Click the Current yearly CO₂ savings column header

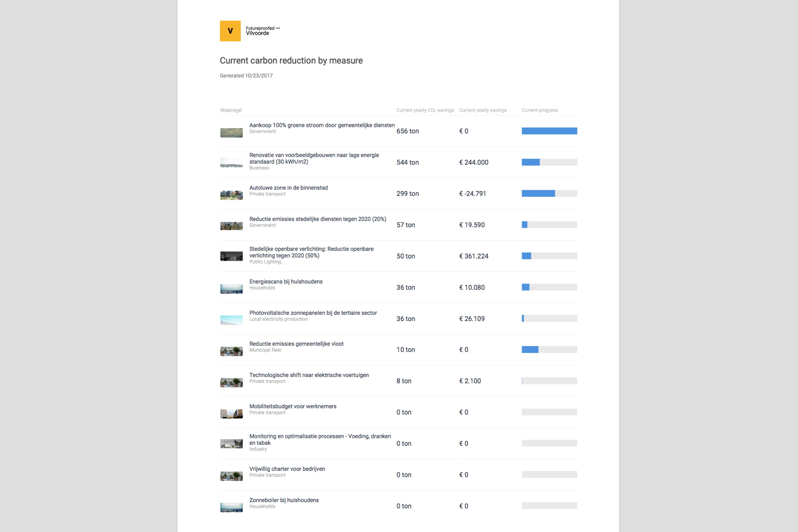425,110
